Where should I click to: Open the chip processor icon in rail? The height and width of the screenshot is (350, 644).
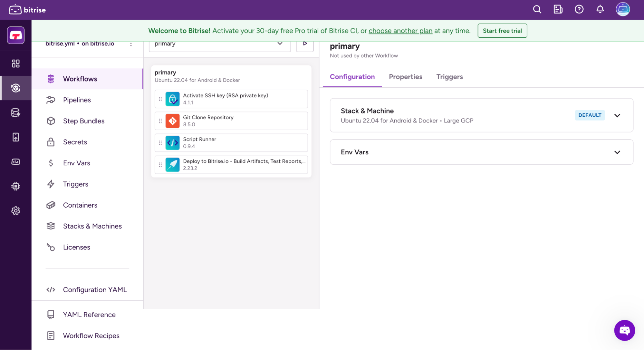pyautogui.click(x=16, y=186)
